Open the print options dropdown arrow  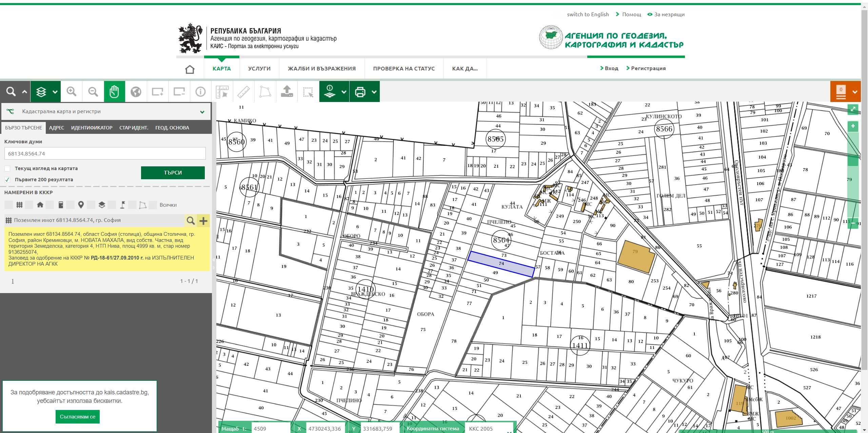point(374,92)
